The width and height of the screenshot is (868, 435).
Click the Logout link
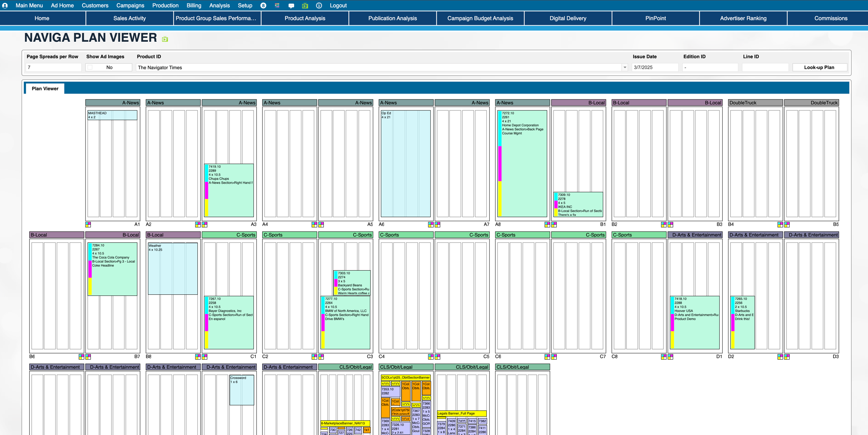click(x=338, y=6)
